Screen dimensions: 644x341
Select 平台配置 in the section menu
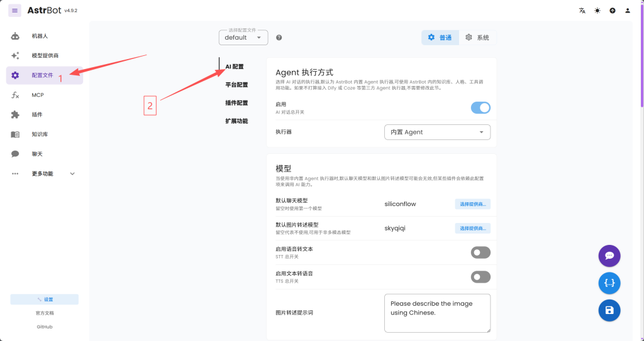click(236, 85)
